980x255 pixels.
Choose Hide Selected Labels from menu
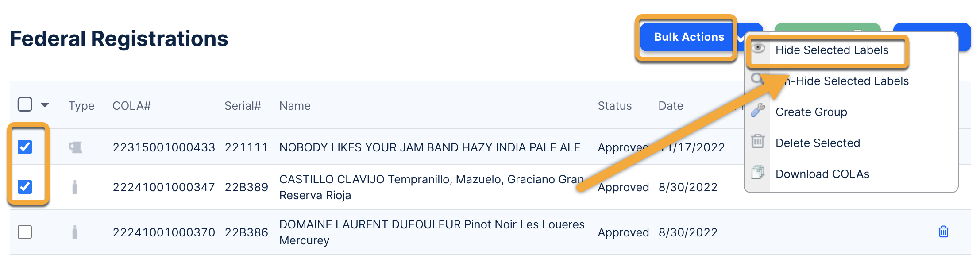pyautogui.click(x=831, y=50)
